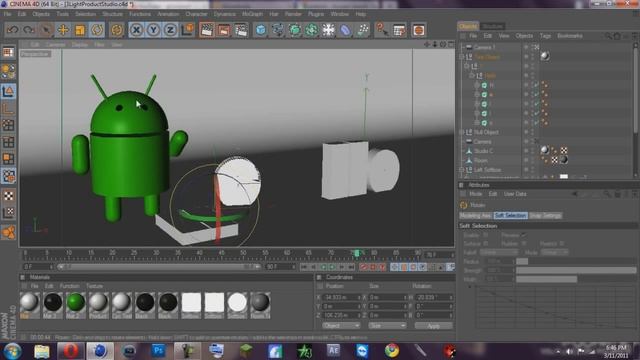Select the Polygons mode sidebar icon
Viewport: 640px width, 360px height.
click(8, 158)
